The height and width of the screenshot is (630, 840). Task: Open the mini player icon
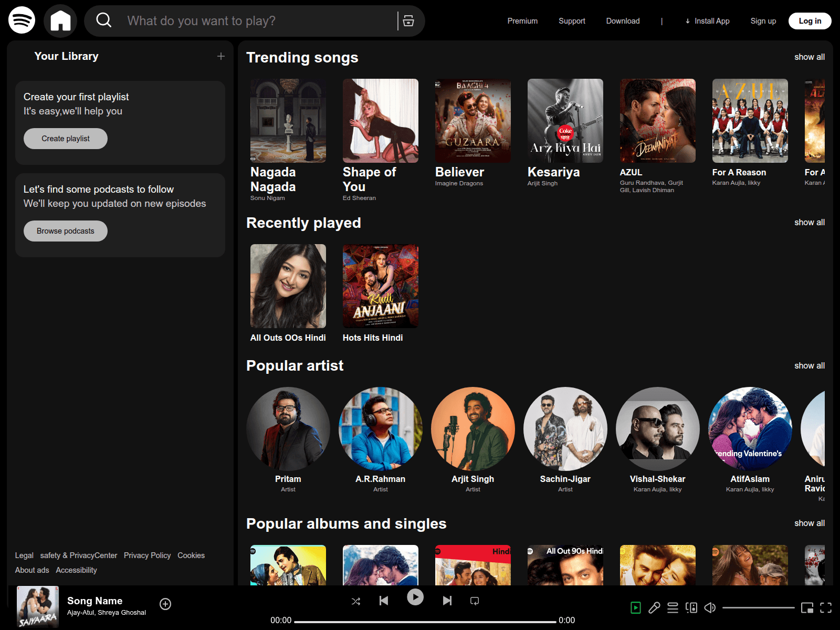(807, 608)
